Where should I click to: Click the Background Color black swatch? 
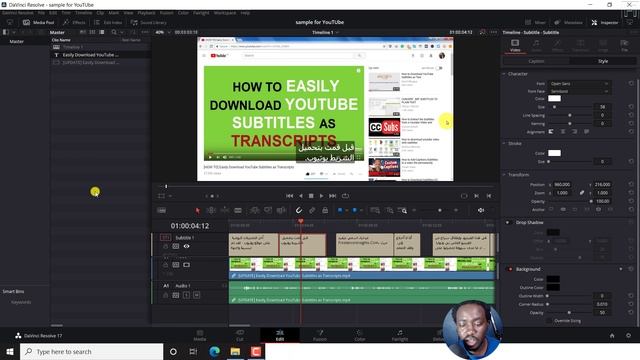pyautogui.click(x=553, y=279)
